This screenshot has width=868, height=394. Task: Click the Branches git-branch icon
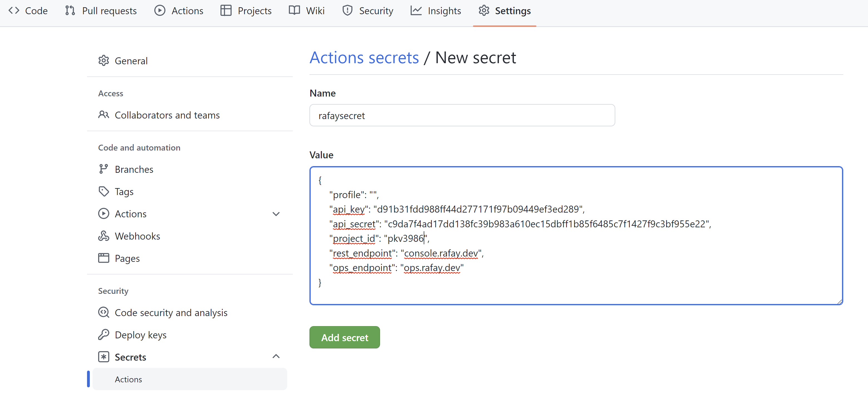103,169
